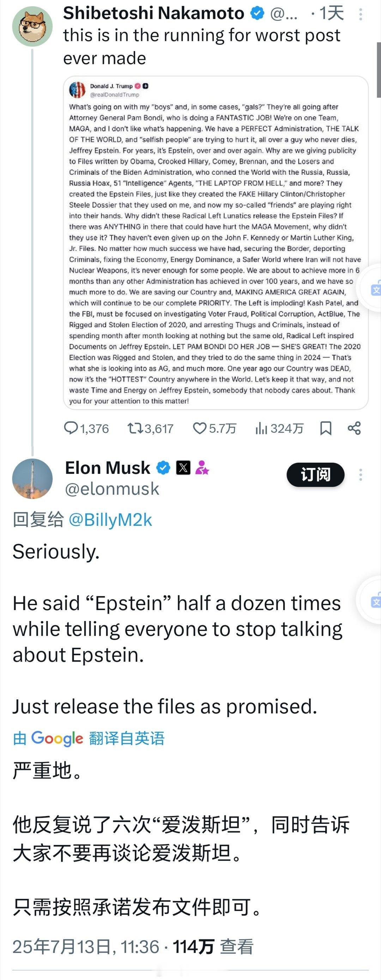Screen dimensions: 381x980
Task: Open Shibetoshi Nakamoto's Shiba avatar
Action: (x=32, y=27)
